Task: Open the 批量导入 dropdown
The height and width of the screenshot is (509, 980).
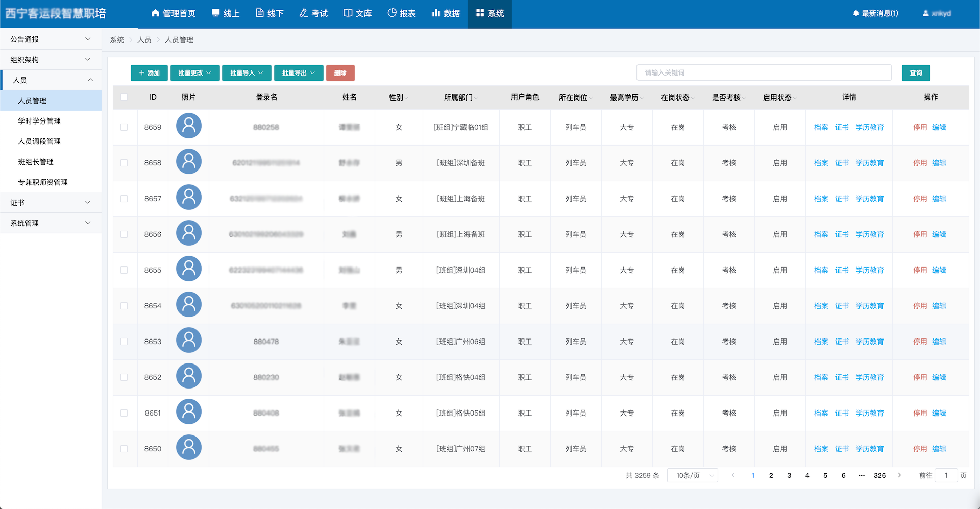Action: [x=247, y=73]
